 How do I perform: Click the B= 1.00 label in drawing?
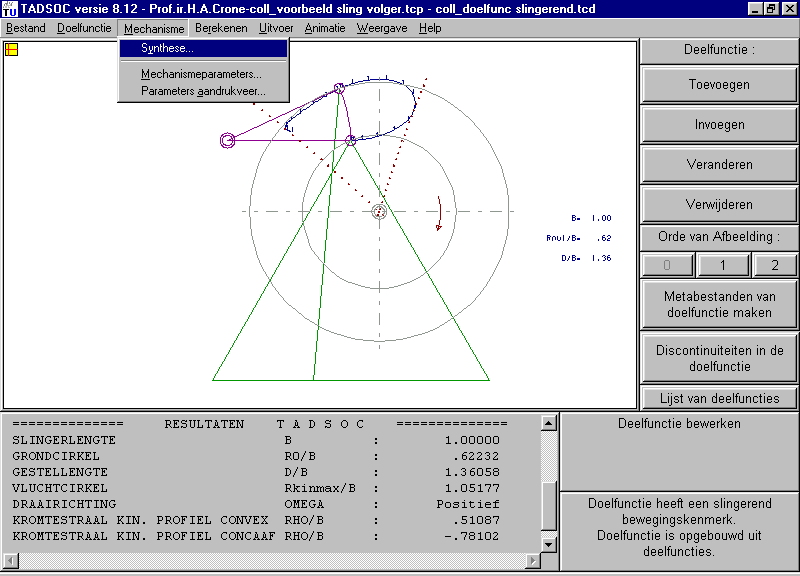click(591, 218)
